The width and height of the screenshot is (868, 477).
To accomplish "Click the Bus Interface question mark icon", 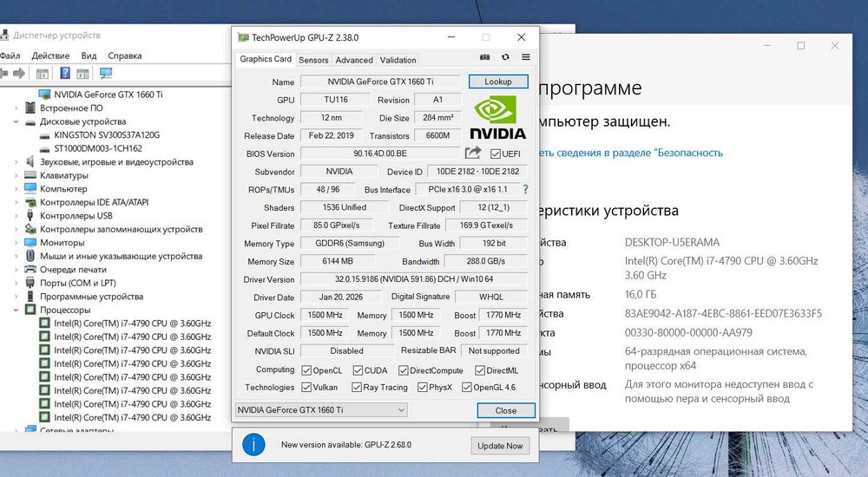I will pos(525,189).
